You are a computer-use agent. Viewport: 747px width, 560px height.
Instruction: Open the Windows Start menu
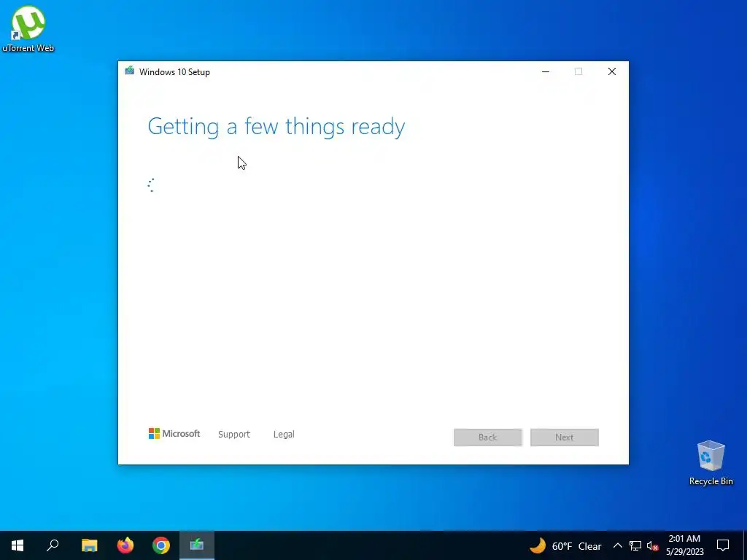click(18, 545)
